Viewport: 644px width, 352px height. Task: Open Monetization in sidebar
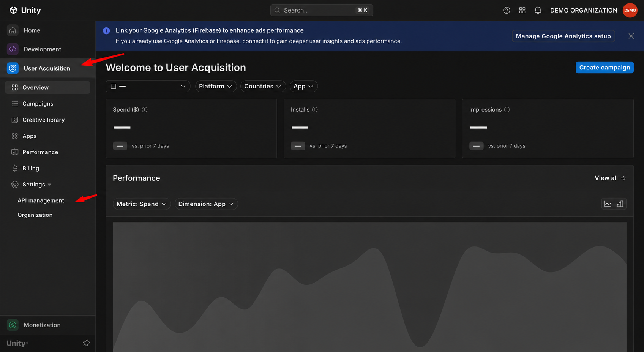click(47, 325)
